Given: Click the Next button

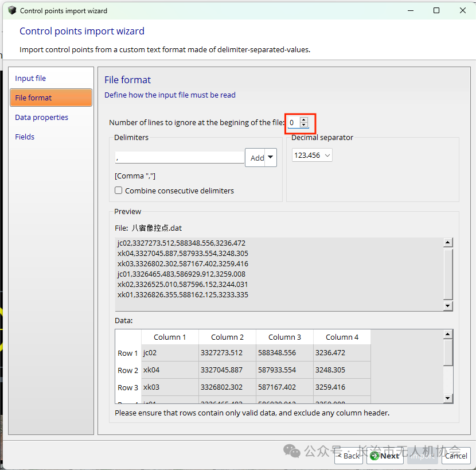Looking at the screenshot, I should 385,456.
